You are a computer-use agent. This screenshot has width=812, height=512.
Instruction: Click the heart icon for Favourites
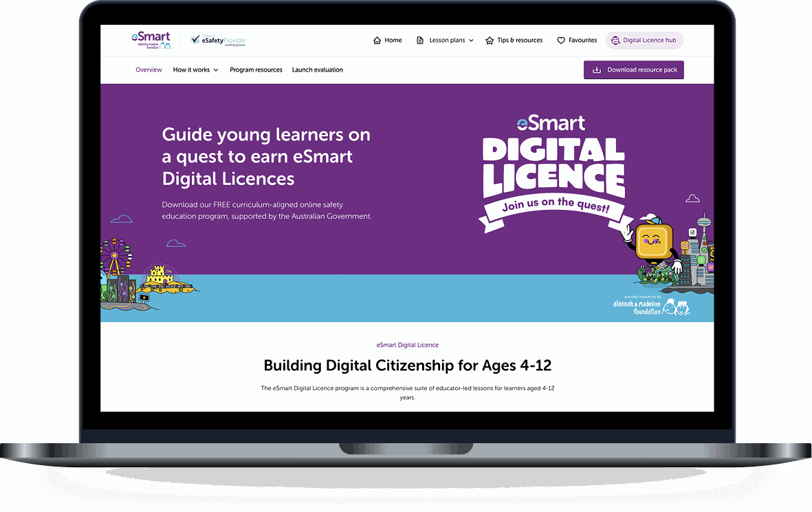pos(561,41)
